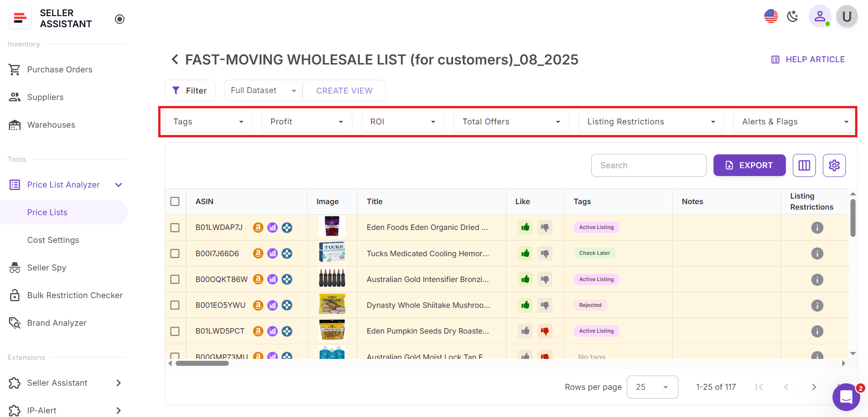View listing restrictions info icon for Dynasty Shiitake row
868x417 pixels.
817,305
